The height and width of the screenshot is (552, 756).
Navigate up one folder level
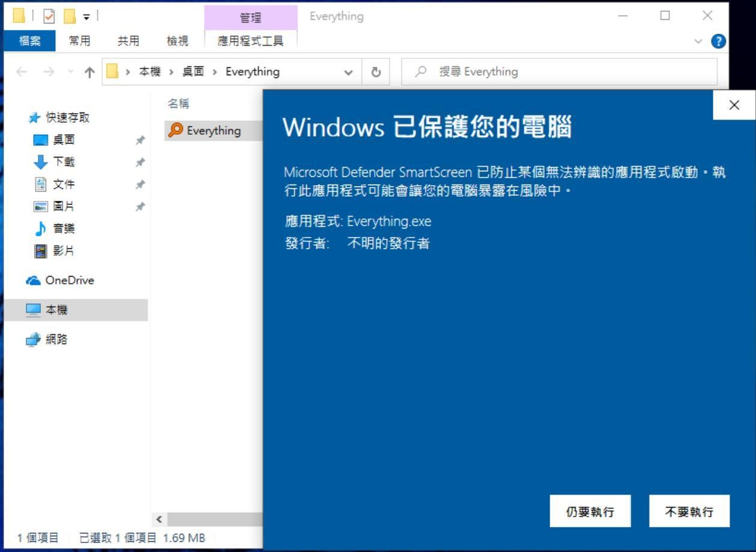pos(89,71)
